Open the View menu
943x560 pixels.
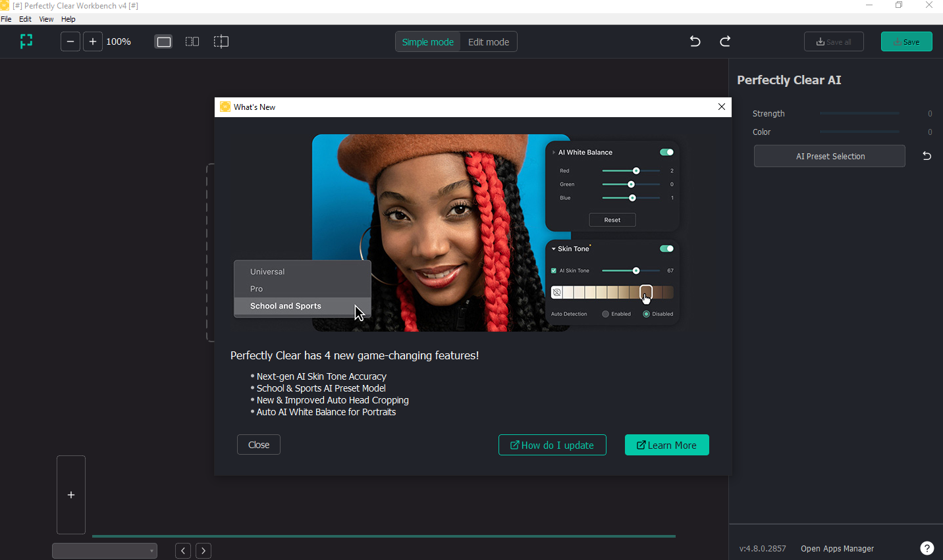46,19
